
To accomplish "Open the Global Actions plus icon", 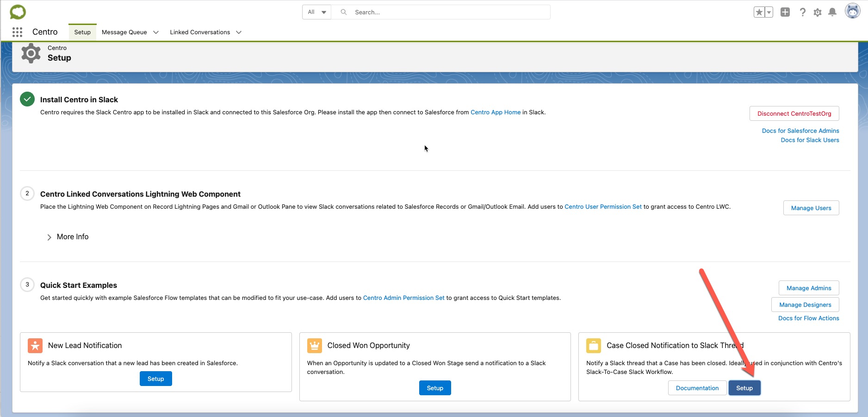I will coord(785,12).
